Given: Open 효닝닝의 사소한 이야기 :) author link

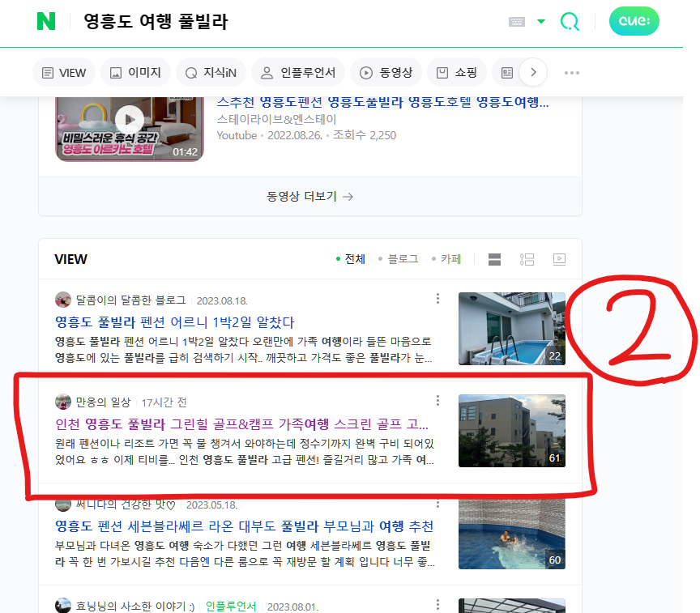Looking at the screenshot, I should 135,607.
